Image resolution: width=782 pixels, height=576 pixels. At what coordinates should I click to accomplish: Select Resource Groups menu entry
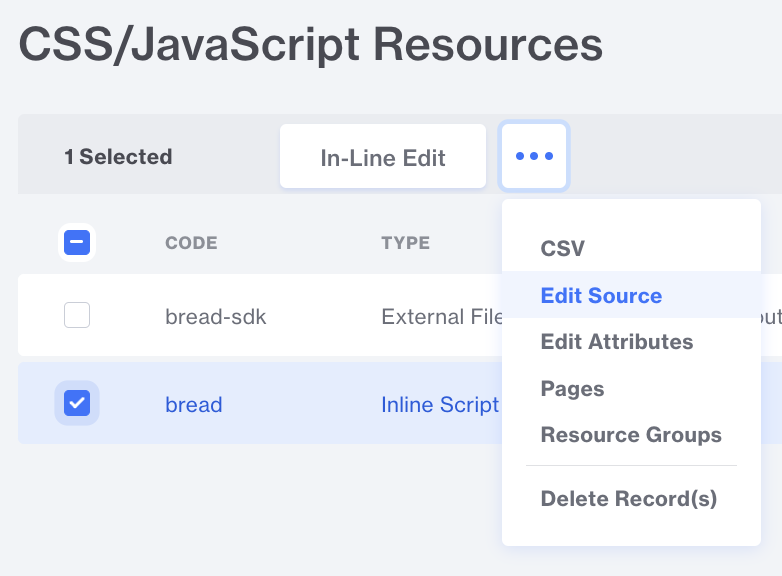click(631, 435)
